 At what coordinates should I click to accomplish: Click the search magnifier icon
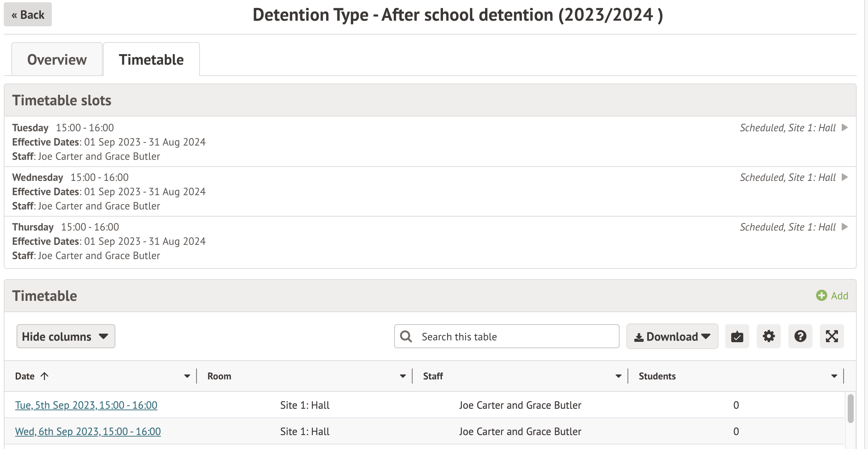(x=406, y=336)
